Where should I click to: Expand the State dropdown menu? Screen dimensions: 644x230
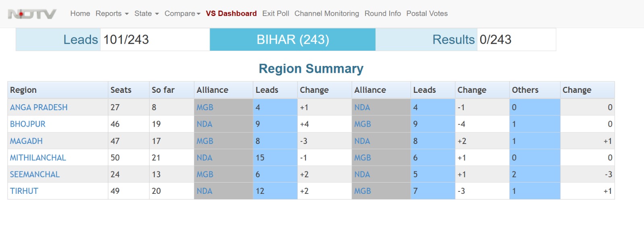(x=147, y=14)
